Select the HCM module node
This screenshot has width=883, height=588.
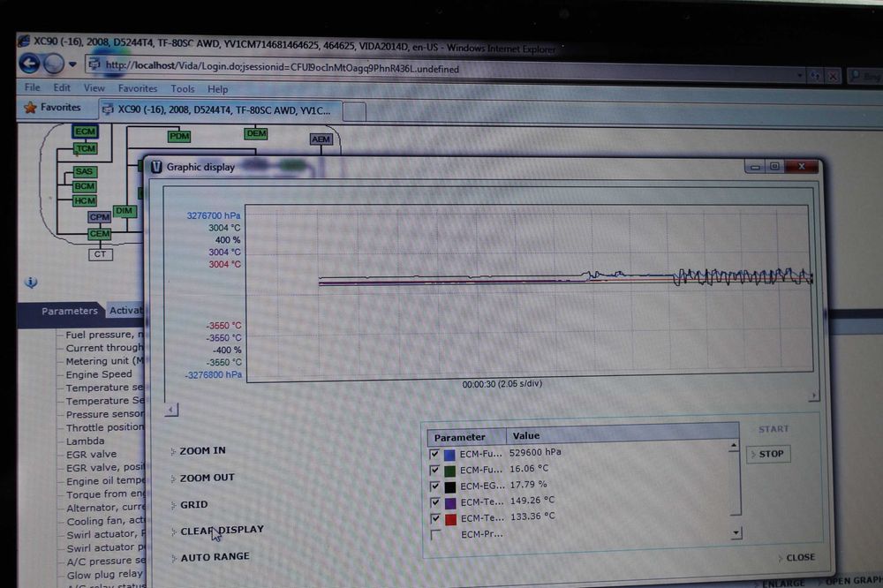click(85, 200)
